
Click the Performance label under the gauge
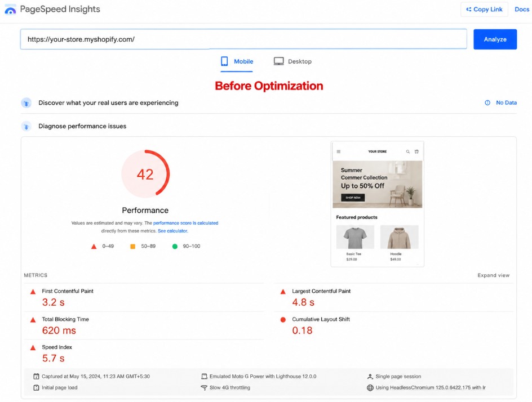coord(145,210)
